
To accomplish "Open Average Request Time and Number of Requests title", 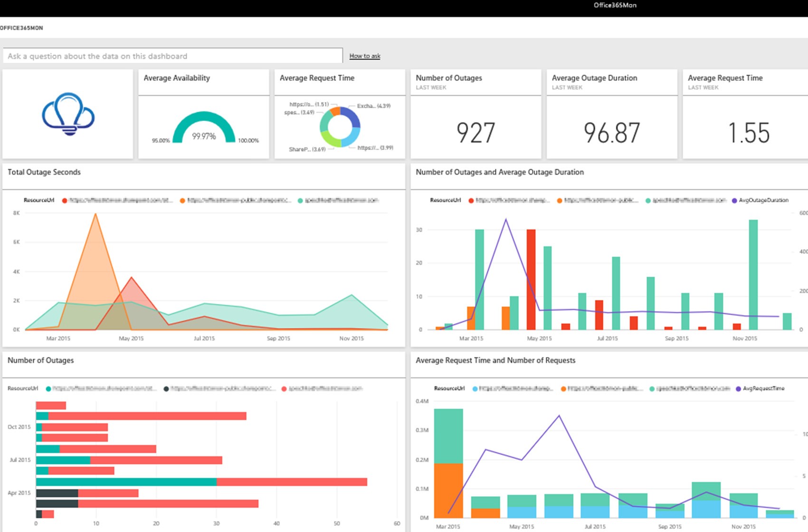I will [x=495, y=360].
